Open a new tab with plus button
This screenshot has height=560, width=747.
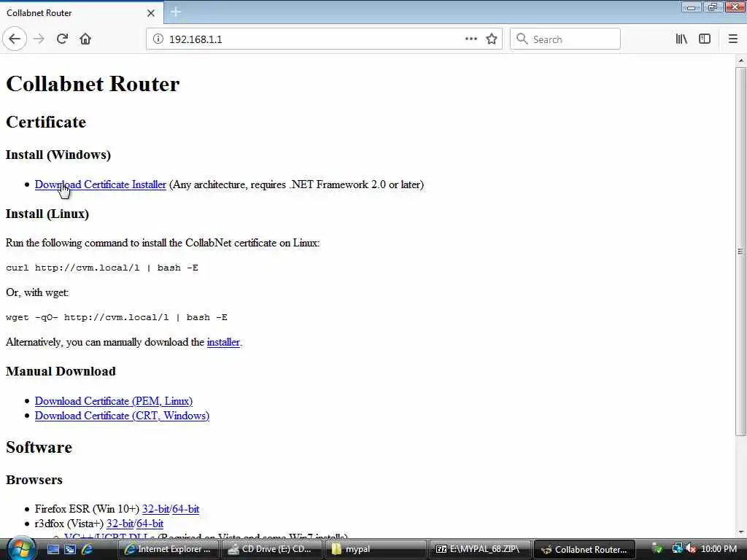pos(176,12)
